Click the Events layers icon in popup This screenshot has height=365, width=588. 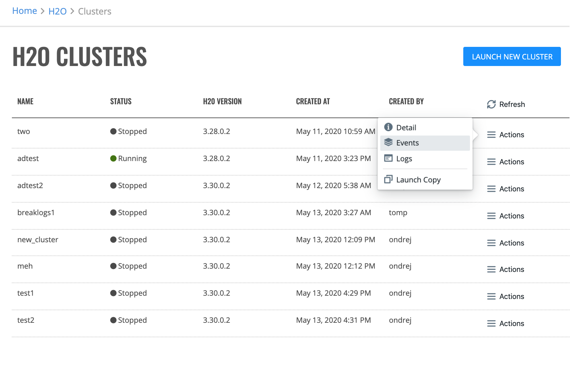[388, 142]
